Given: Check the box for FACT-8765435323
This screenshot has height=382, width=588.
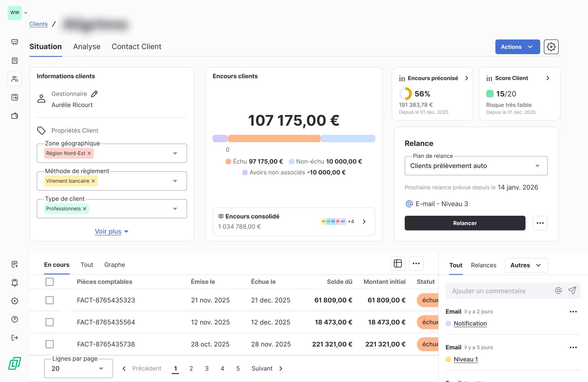Looking at the screenshot, I should pos(50,300).
